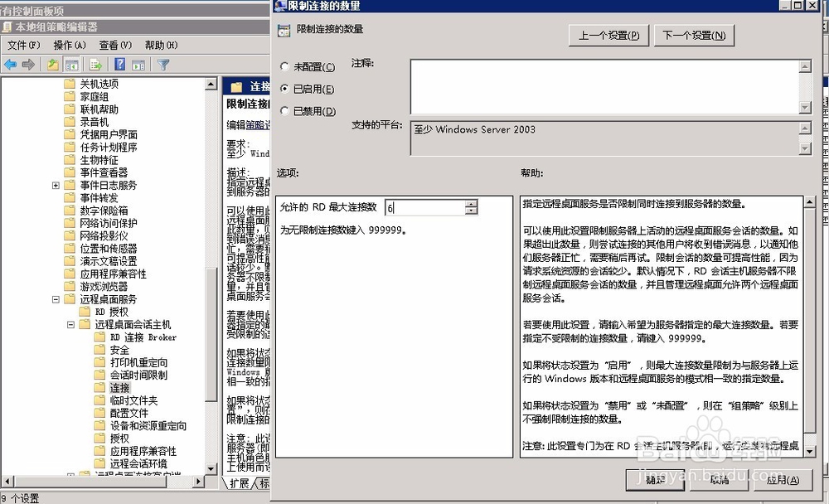Viewport: 829px width, 504px height.
Task: Open help via the question mark toolbar icon
Action: [x=121, y=65]
